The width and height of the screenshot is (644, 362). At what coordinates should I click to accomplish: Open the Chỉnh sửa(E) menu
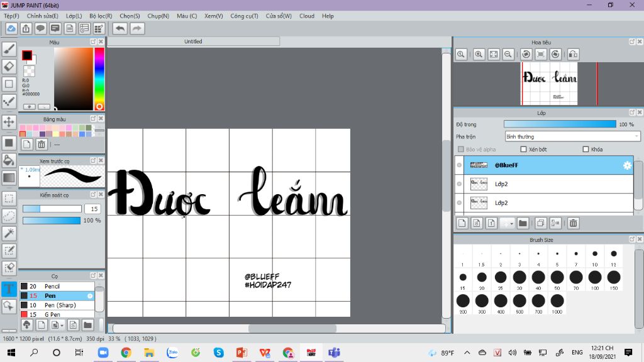tap(42, 16)
